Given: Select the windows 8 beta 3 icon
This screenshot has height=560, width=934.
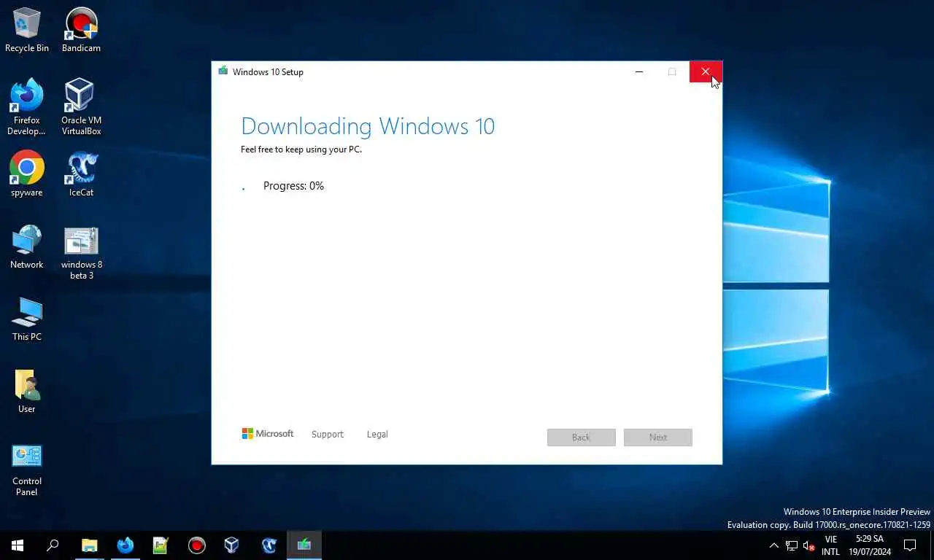Looking at the screenshot, I should [x=81, y=252].
